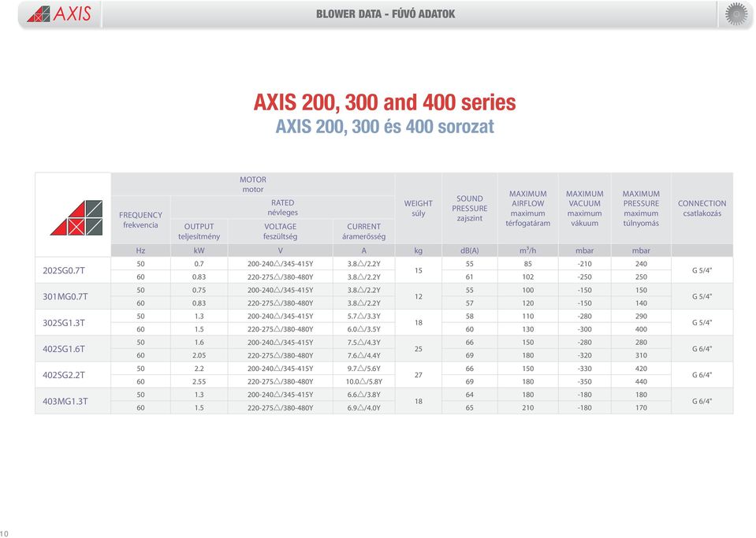Viewport: 756px width, 538px height.
Task: Click the sound pressure value 58
Action: pyautogui.click(x=470, y=317)
